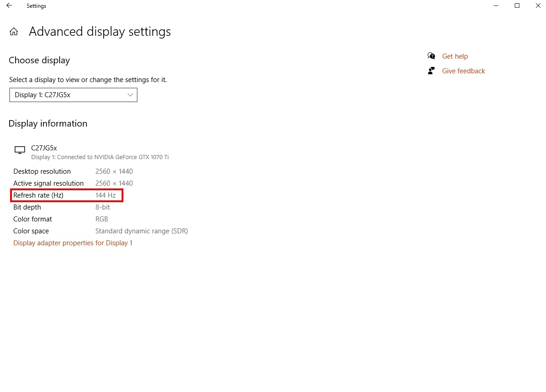Open Display adapter properties for Display 1
Viewport: 546px width, 392px height.
(x=73, y=243)
